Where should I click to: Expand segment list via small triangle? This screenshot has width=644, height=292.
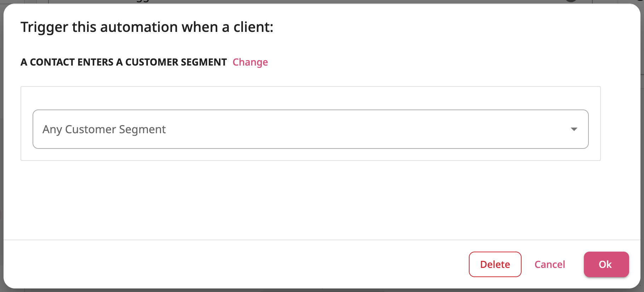tap(574, 129)
